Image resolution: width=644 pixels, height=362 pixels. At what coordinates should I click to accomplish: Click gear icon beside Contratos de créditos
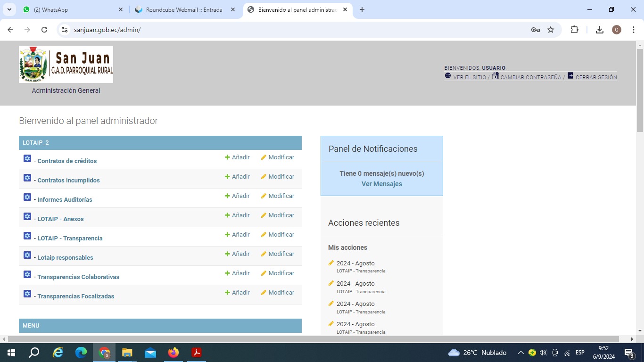click(x=27, y=158)
